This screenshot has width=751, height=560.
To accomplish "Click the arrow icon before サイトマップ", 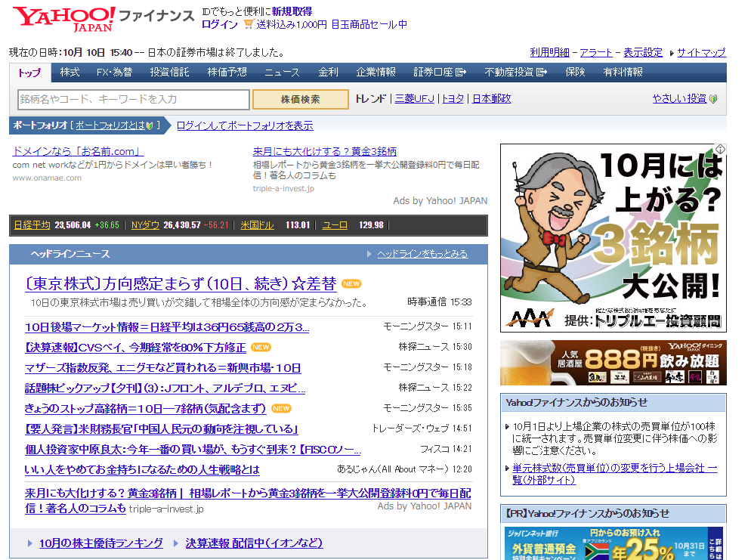I will (x=671, y=53).
